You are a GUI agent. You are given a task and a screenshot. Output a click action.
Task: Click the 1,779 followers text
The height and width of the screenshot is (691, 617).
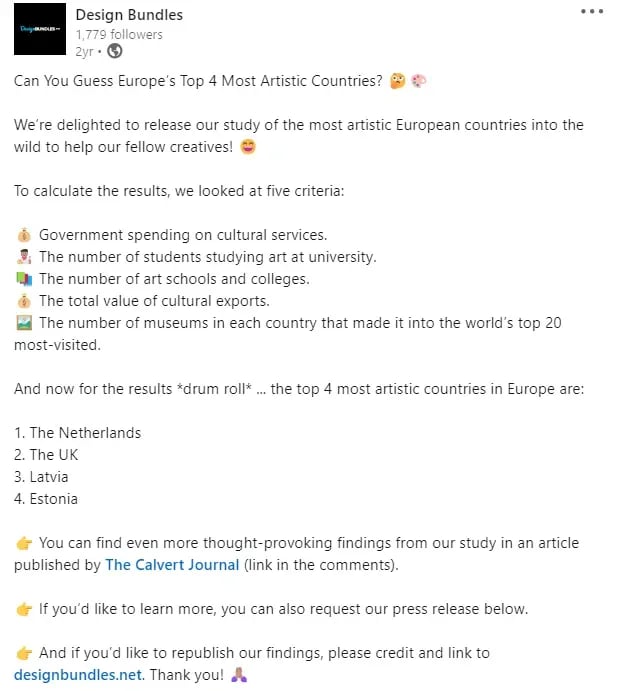[x=119, y=34]
